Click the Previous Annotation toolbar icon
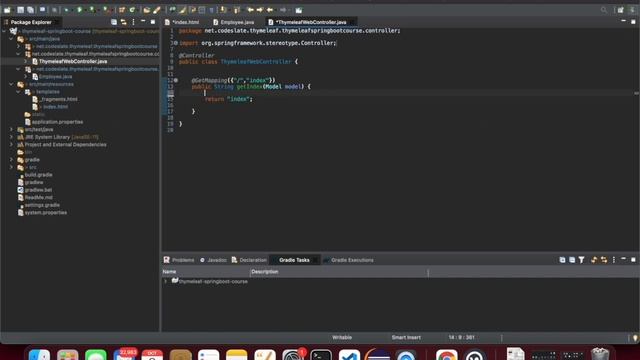640x360 pixels. [x=237, y=10]
